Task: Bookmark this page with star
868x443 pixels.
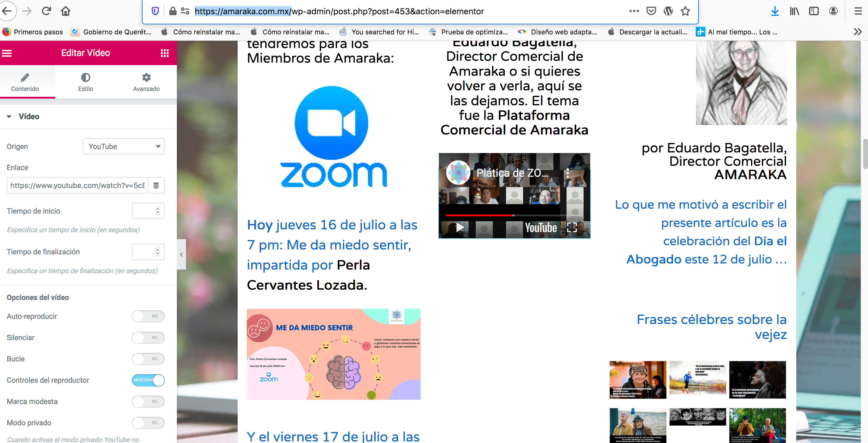Action: click(x=685, y=11)
